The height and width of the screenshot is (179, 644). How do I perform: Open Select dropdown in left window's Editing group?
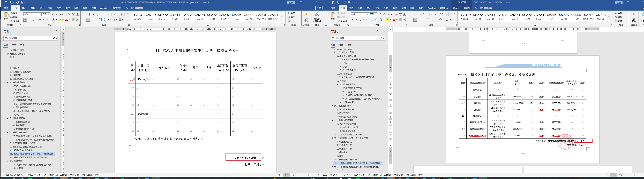292,21
